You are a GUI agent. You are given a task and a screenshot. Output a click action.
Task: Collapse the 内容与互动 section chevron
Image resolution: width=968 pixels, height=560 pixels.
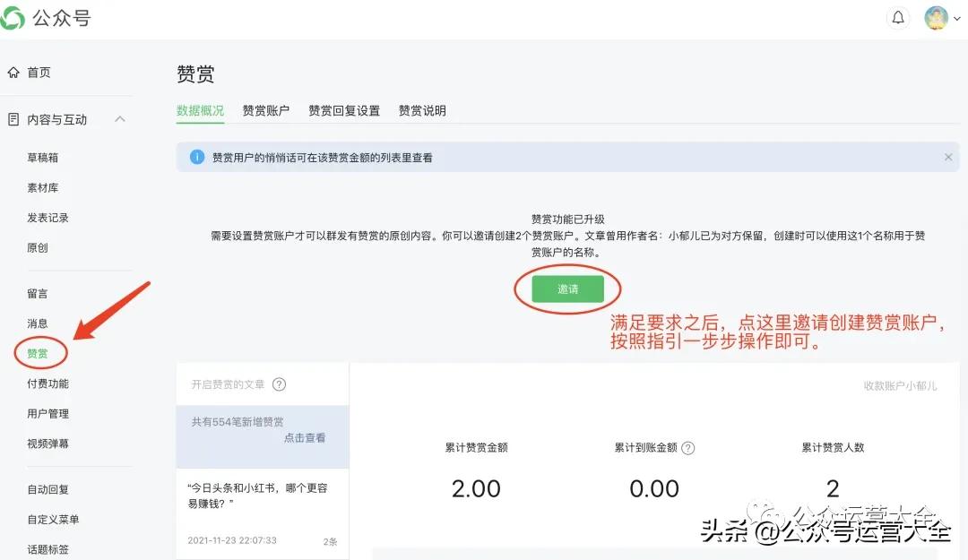pos(120,118)
